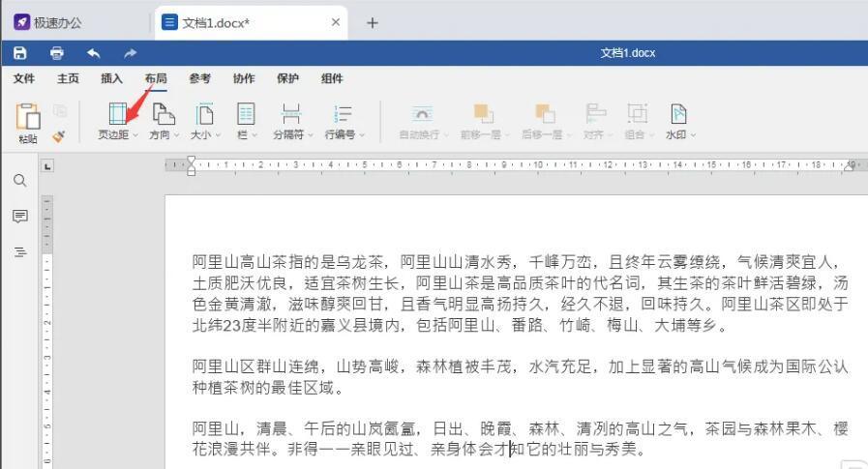Click the 大小 page size icon
Image resolution: width=868 pixels, height=469 pixels.
click(204, 113)
